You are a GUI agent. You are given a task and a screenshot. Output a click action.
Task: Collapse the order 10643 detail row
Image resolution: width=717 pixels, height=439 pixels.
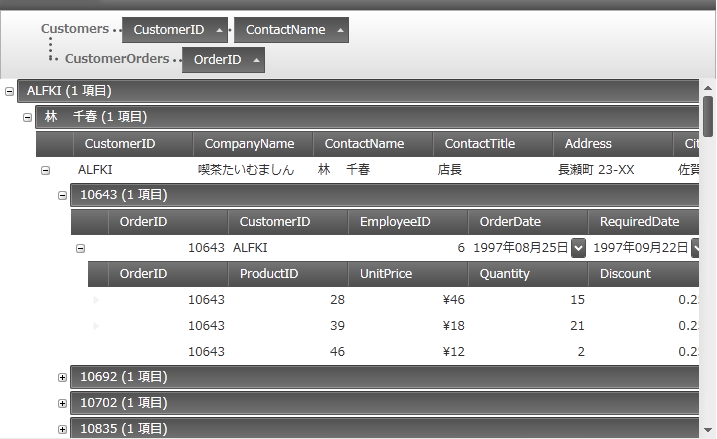pos(81,248)
